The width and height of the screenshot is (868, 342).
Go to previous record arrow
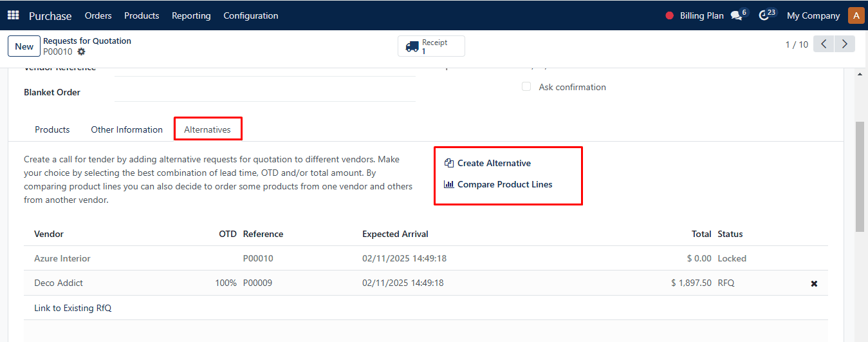coord(824,44)
